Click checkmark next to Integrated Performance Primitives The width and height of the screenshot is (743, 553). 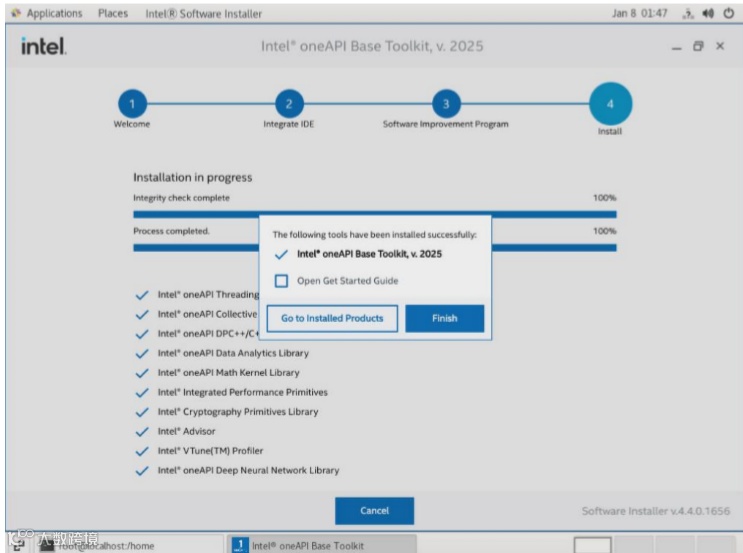[142, 393]
